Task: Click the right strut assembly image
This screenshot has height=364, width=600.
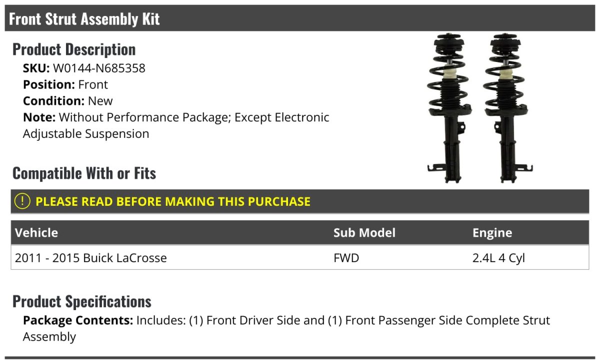Action: tap(504, 107)
